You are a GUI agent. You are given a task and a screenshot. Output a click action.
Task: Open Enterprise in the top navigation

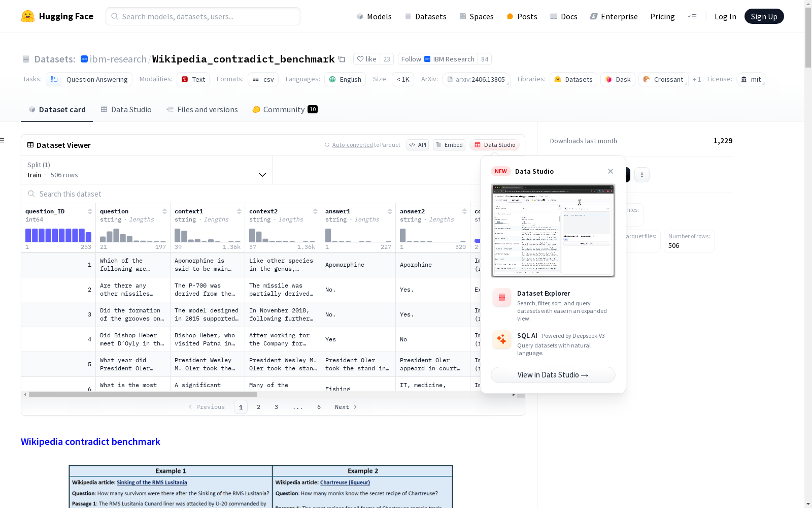point(614,16)
